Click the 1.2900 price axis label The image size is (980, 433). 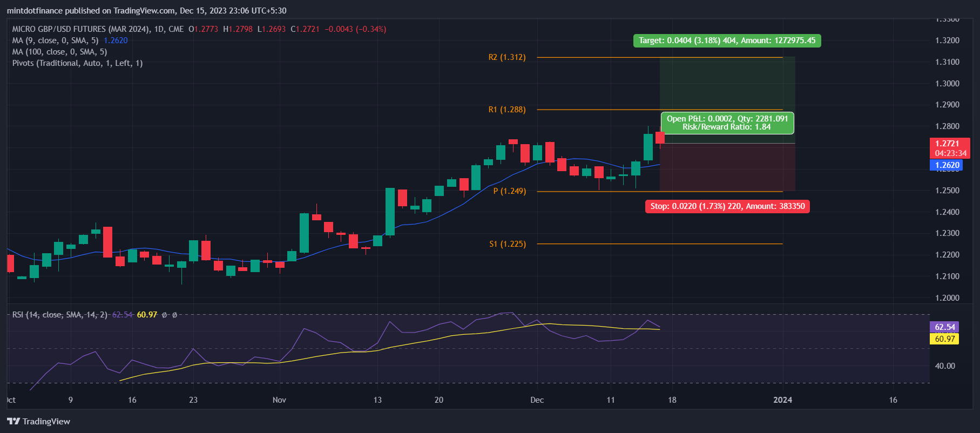coord(947,105)
